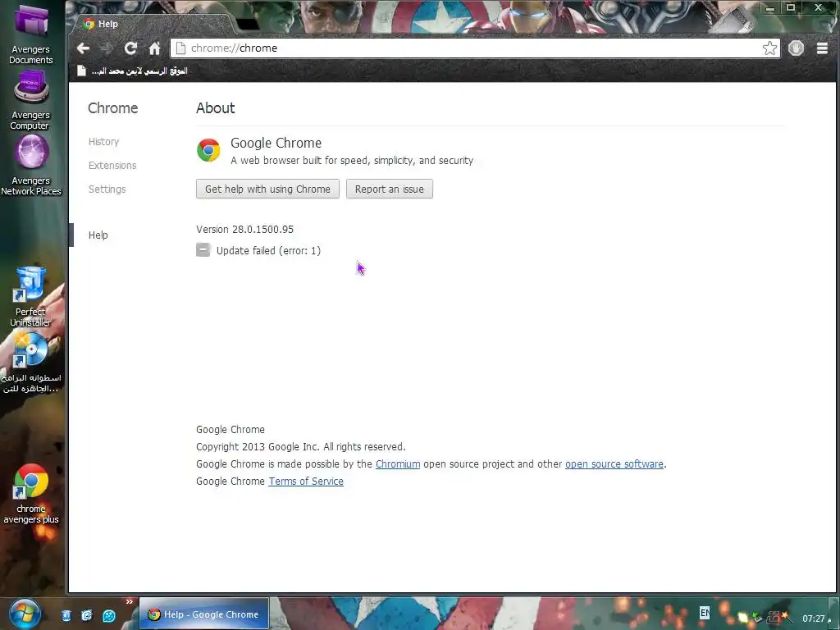Select the Avengers Network Places desktop icon
This screenshot has height=630, width=840.
30,165
